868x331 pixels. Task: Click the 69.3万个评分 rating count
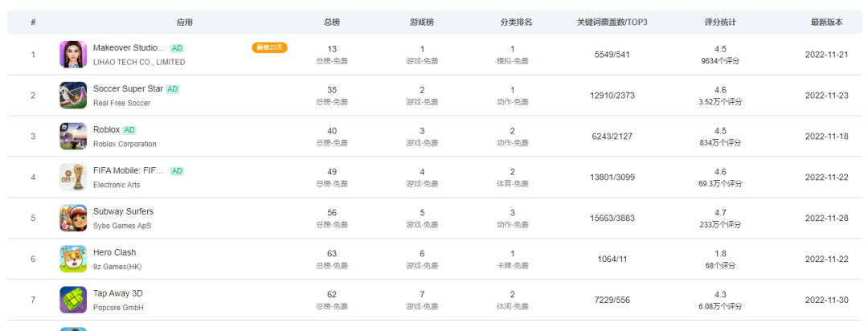coord(720,184)
